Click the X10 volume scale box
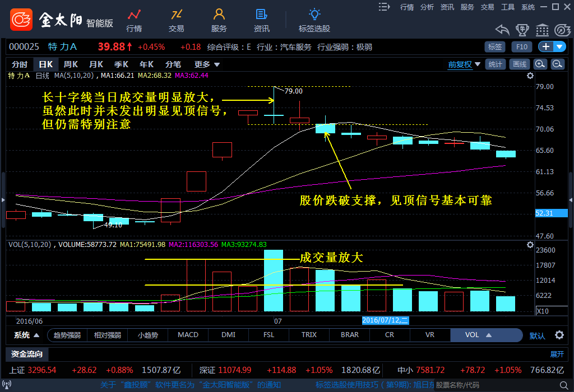 coord(552,311)
